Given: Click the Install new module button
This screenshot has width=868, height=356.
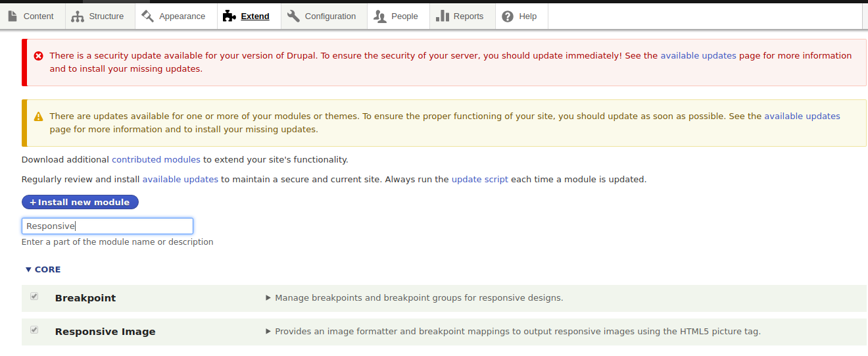Looking at the screenshot, I should tap(80, 202).
